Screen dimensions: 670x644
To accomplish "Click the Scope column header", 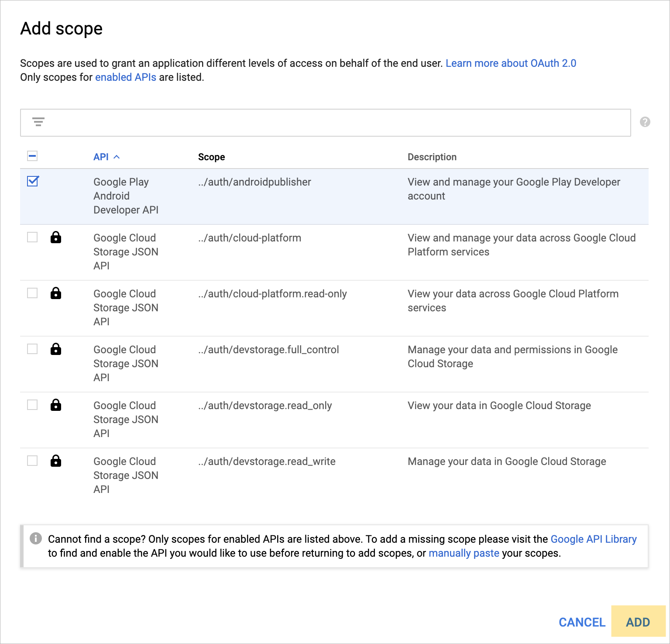I will pos(211,157).
